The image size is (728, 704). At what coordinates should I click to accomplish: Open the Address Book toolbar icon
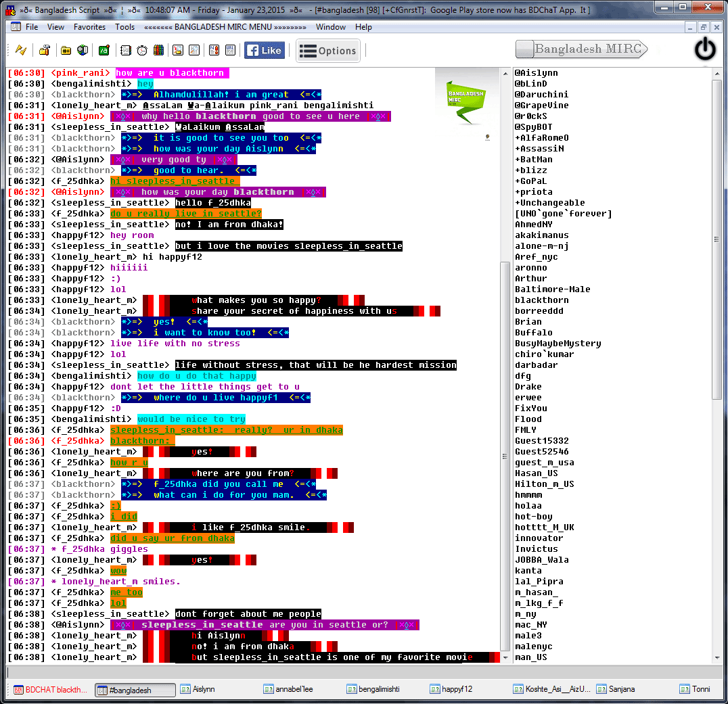[x=125, y=50]
